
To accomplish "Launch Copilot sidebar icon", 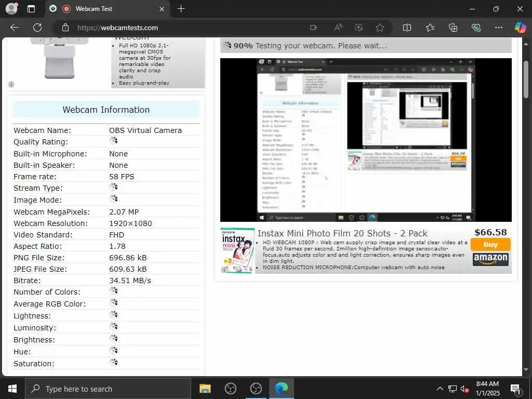I will [x=520, y=28].
